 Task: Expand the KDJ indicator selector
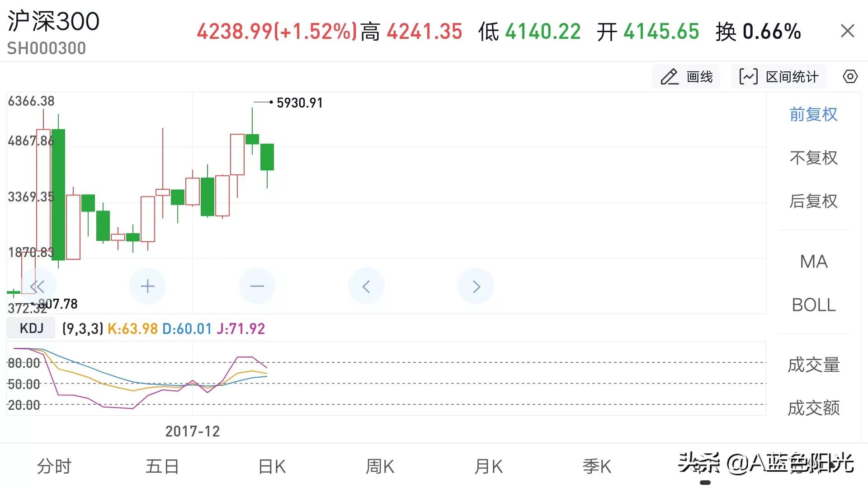(x=30, y=328)
